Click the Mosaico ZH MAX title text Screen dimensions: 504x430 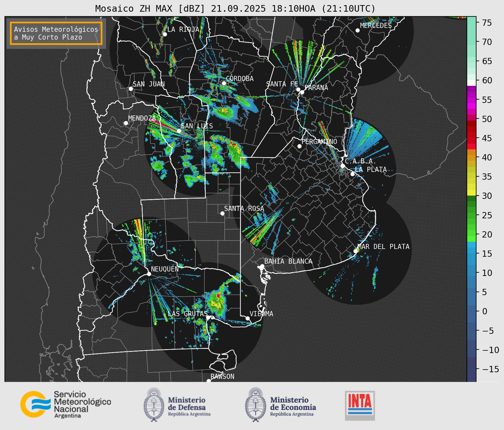(x=235, y=9)
